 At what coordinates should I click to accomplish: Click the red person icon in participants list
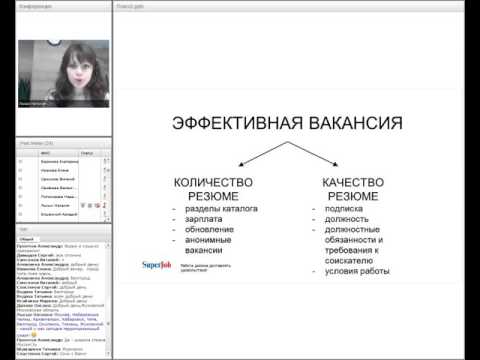tap(104, 205)
